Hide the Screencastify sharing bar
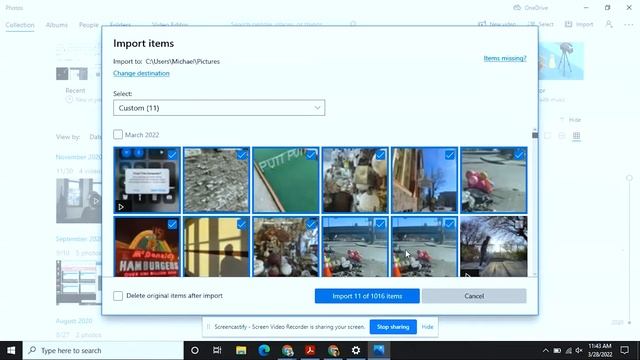 coord(427,327)
